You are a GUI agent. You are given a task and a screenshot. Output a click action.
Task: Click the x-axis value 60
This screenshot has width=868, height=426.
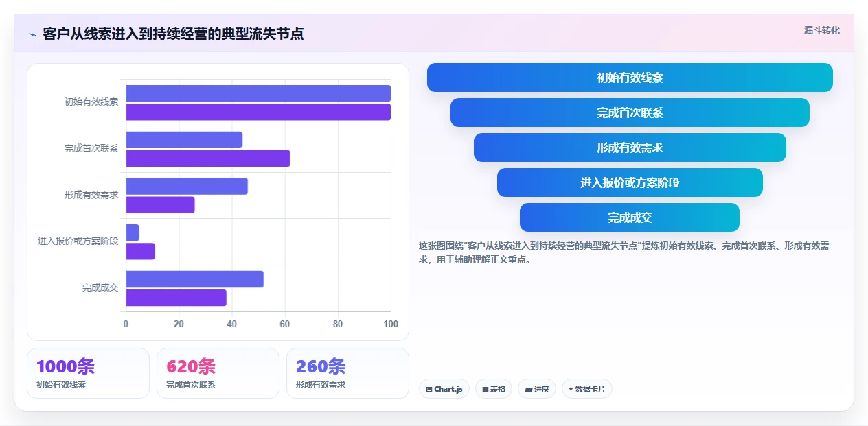285,324
